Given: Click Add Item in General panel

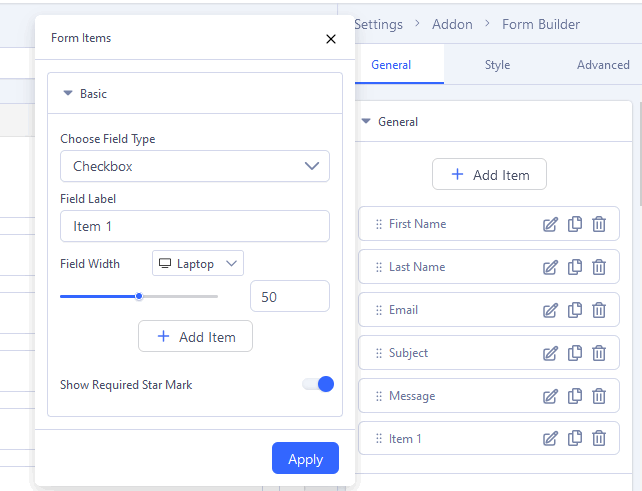Looking at the screenshot, I should coord(489,175).
